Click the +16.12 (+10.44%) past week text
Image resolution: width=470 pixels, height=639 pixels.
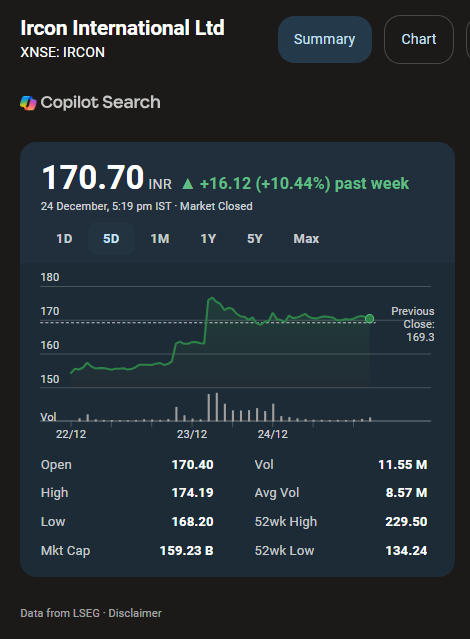[x=304, y=183]
